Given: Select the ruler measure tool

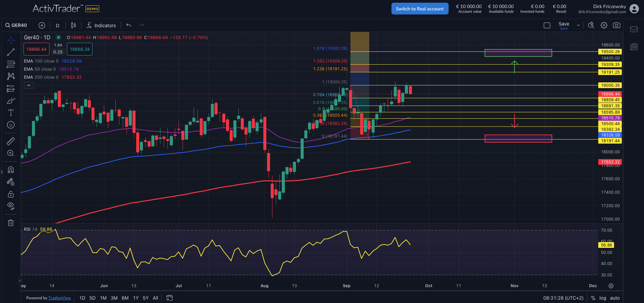Looking at the screenshot, I should point(11,141).
